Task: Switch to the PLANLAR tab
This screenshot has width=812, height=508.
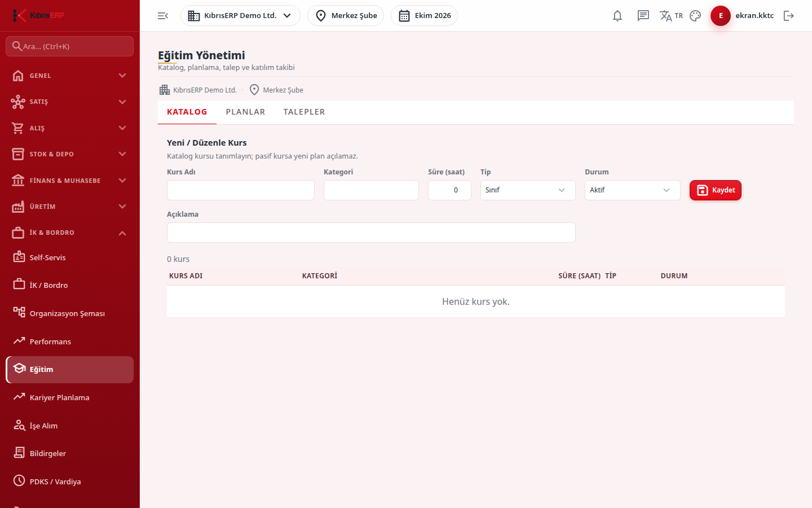Action: 245,112
